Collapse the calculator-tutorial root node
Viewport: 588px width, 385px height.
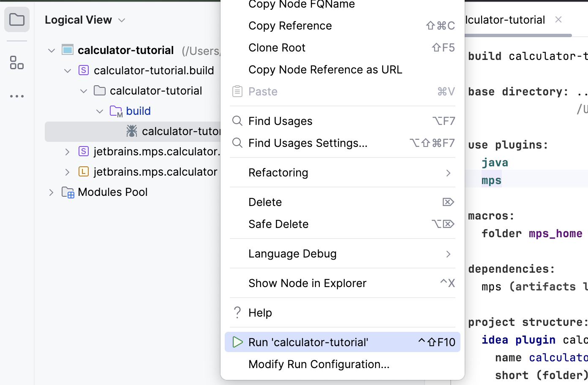[52, 51]
